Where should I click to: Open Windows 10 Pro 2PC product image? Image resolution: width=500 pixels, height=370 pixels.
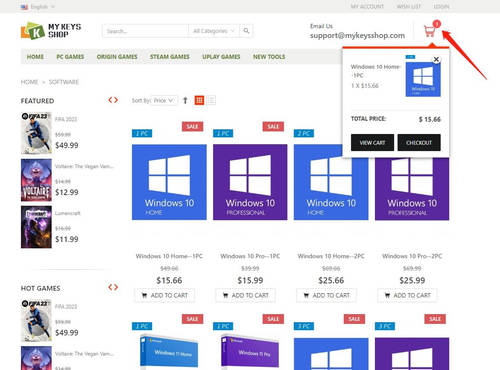412,189
